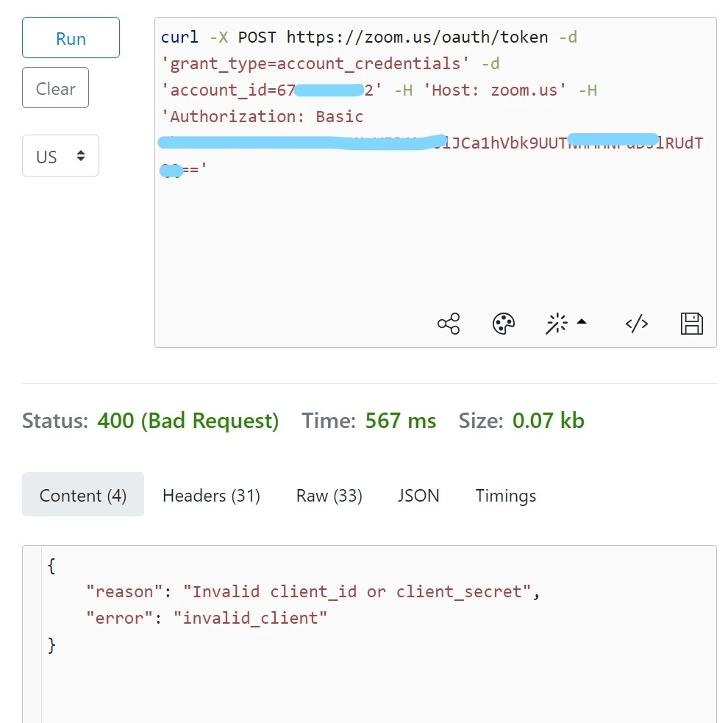Click the "0.07 kb" size value

click(549, 421)
